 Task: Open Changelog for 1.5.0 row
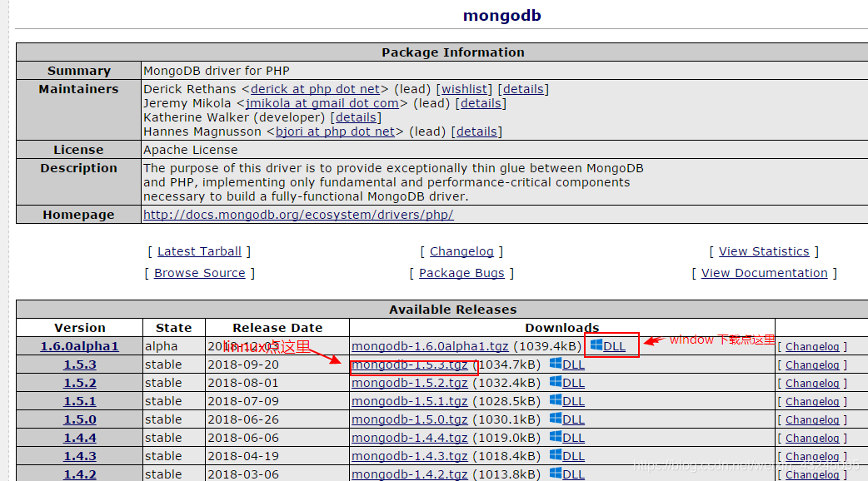click(812, 419)
